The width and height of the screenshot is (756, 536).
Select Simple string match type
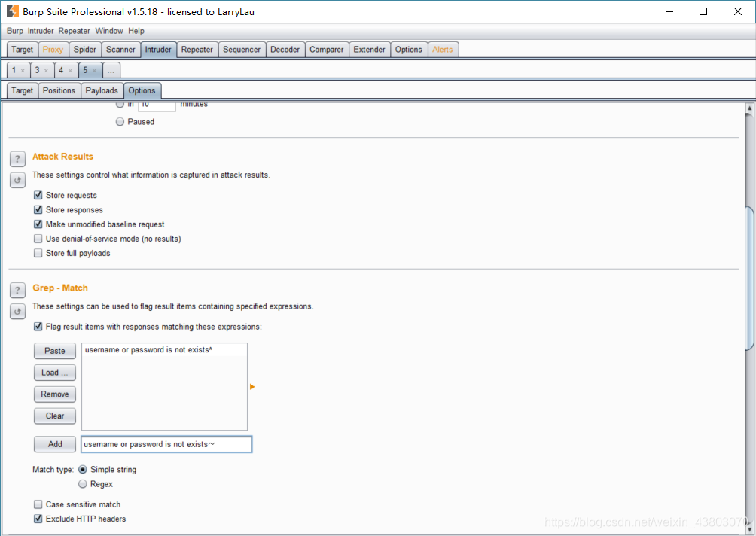pyautogui.click(x=83, y=470)
